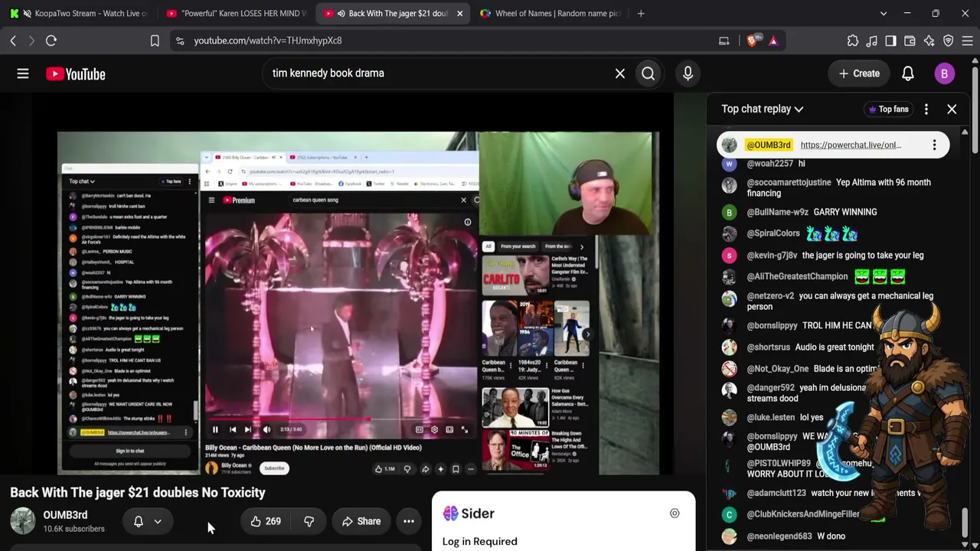Open the OUMB3rd channel name link
The image size is (980, 551).
[65, 515]
